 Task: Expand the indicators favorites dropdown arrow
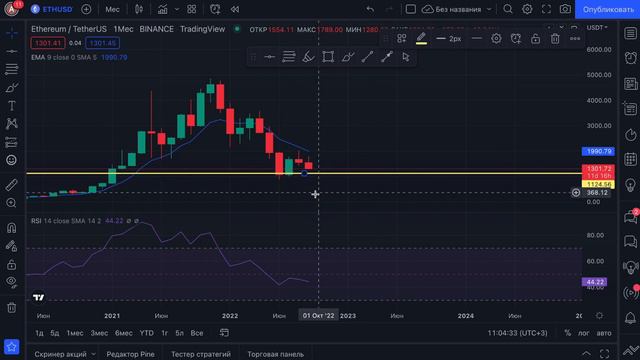coord(177,9)
